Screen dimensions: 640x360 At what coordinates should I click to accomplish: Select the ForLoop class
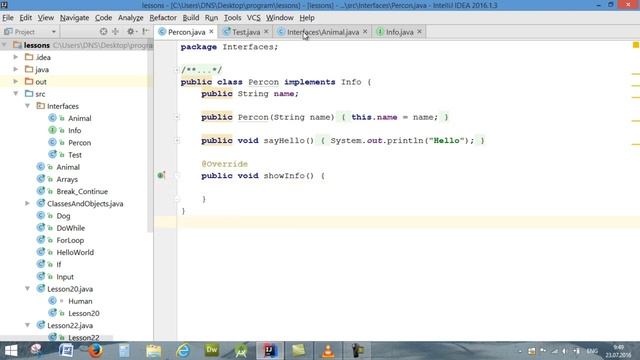point(70,240)
